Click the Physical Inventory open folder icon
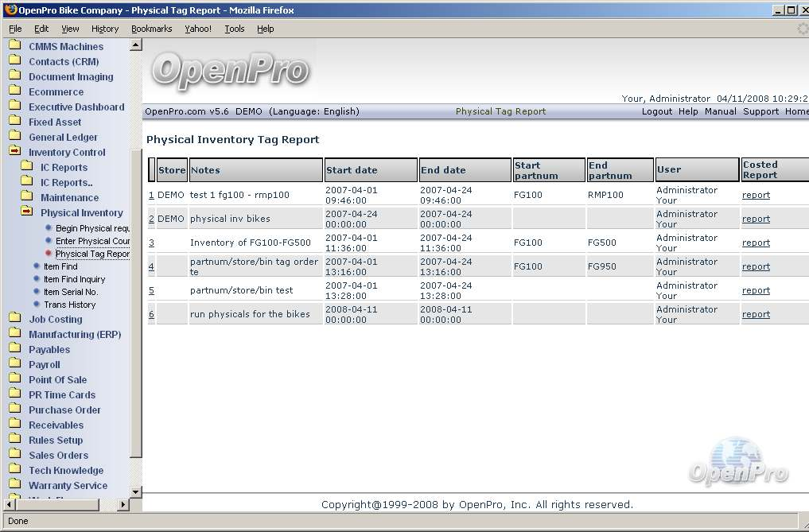The width and height of the screenshot is (809, 532). [26, 212]
